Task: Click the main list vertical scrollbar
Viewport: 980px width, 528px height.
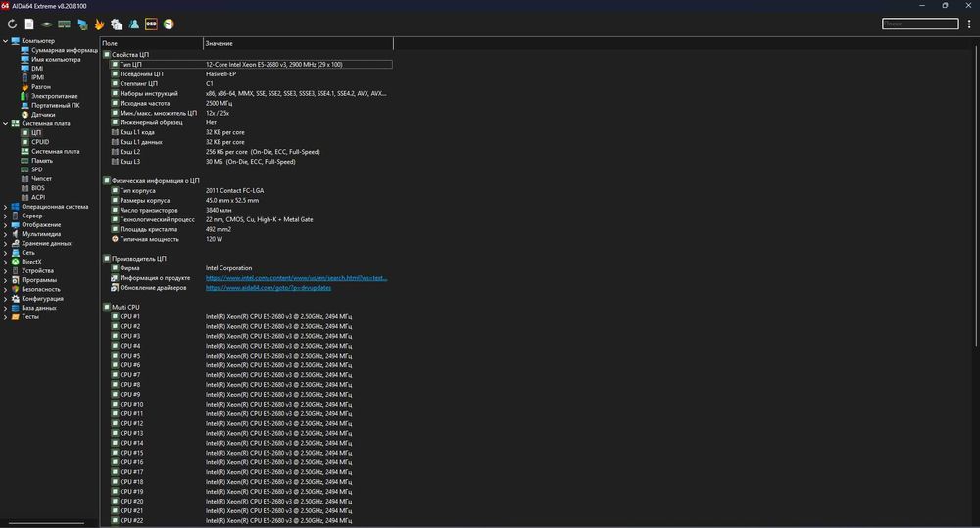Action: [976, 198]
